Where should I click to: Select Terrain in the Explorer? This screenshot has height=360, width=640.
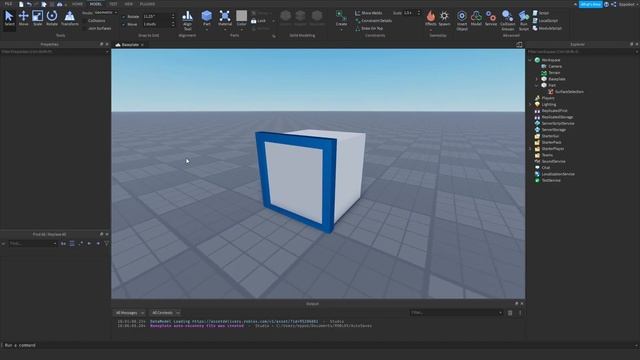pyautogui.click(x=554, y=73)
